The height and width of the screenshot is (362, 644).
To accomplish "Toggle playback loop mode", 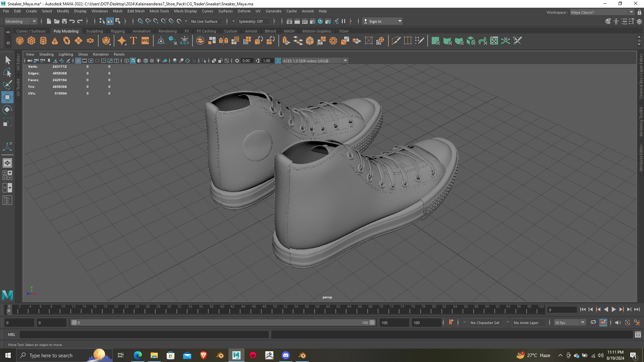I will coord(593,322).
